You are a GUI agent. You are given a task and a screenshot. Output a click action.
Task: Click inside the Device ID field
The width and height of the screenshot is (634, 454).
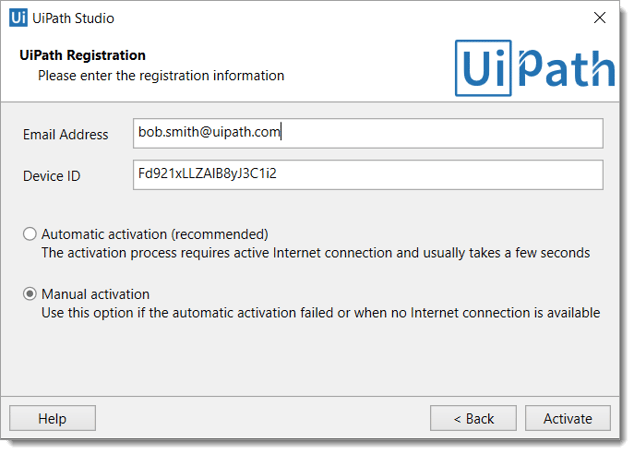[x=368, y=175]
